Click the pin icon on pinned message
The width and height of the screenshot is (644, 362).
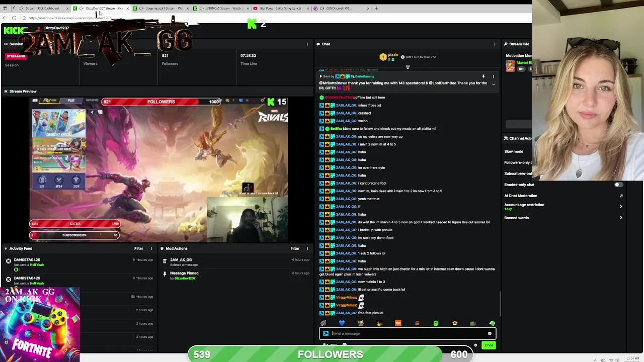(484, 76)
